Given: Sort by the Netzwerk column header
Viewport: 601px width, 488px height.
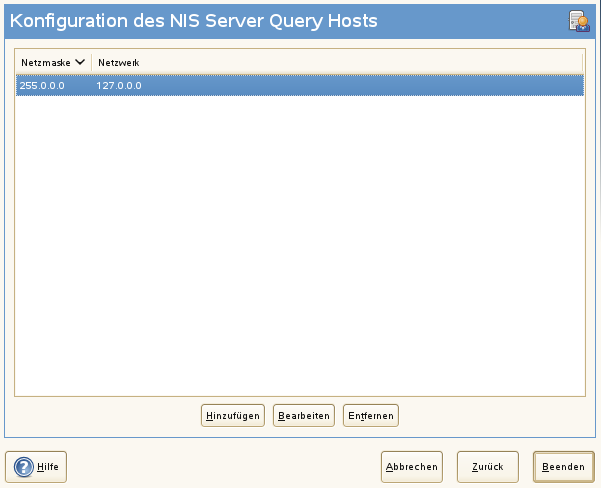Looking at the screenshot, I should pos(118,63).
